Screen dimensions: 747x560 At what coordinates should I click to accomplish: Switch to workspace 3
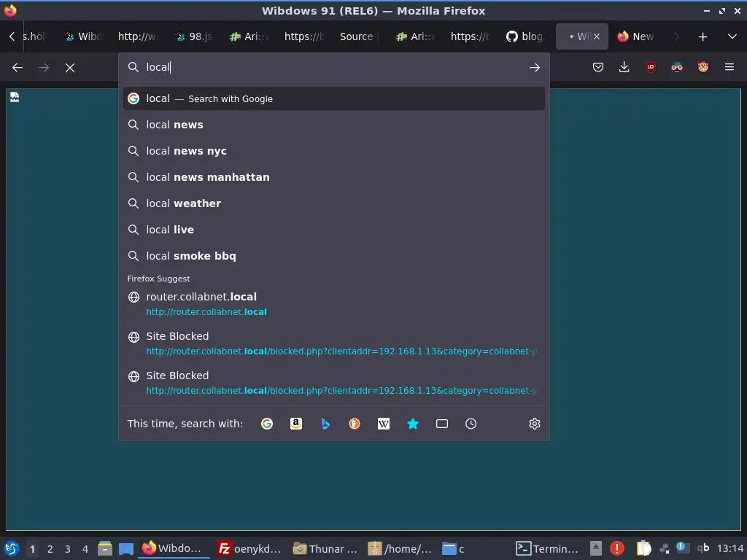point(68,549)
